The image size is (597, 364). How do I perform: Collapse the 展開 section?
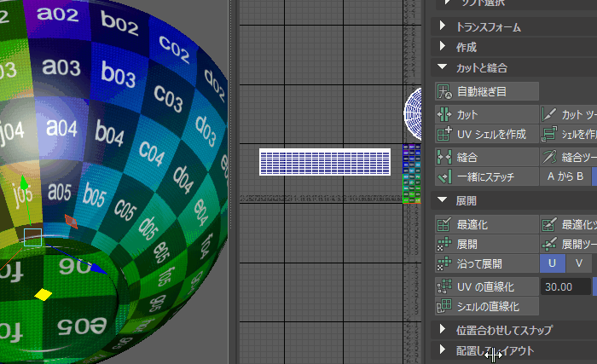442,199
